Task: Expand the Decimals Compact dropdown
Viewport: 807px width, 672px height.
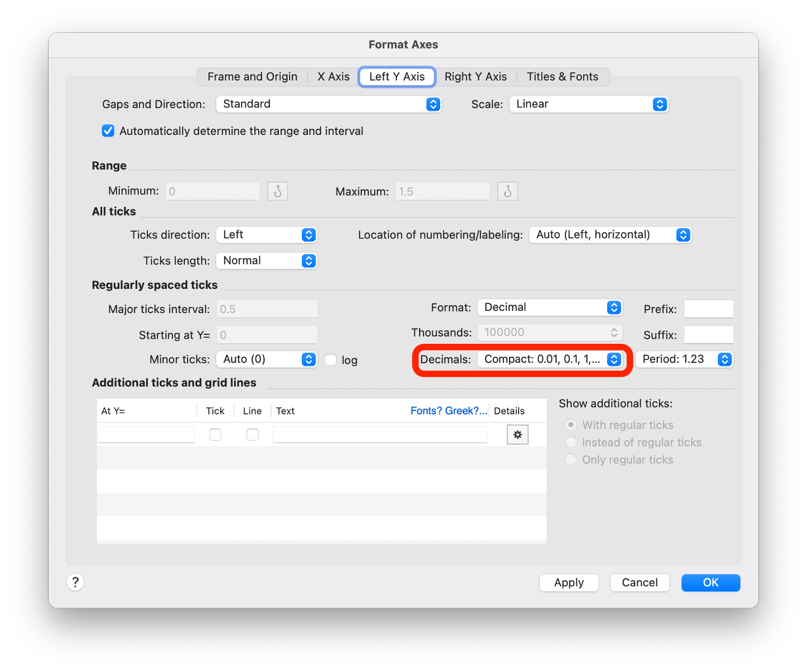Action: 549,360
